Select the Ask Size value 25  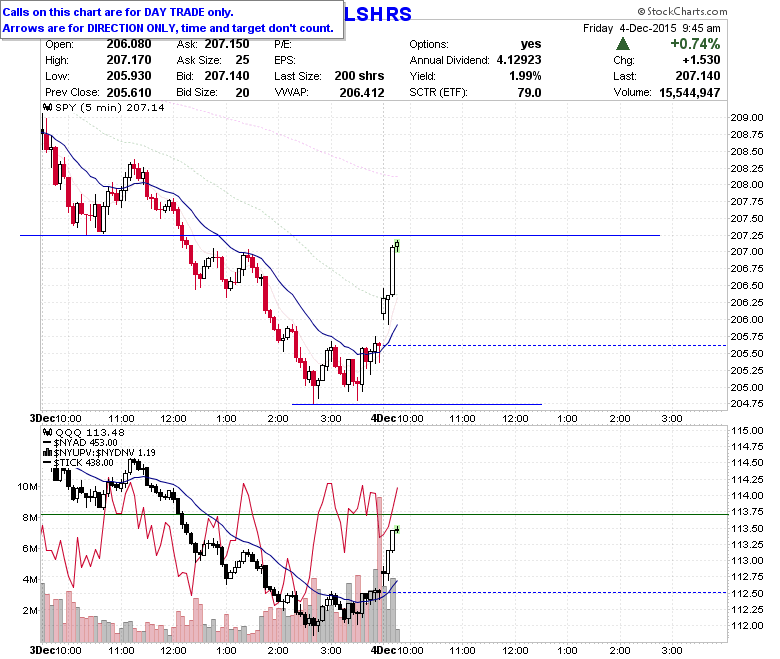[242, 60]
